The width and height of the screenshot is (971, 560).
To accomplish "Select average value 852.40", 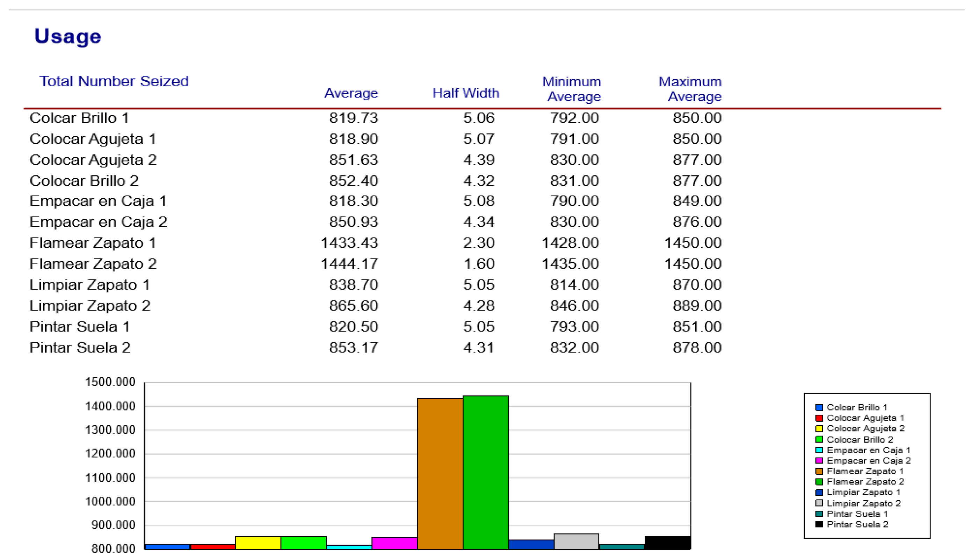I will [x=354, y=181].
